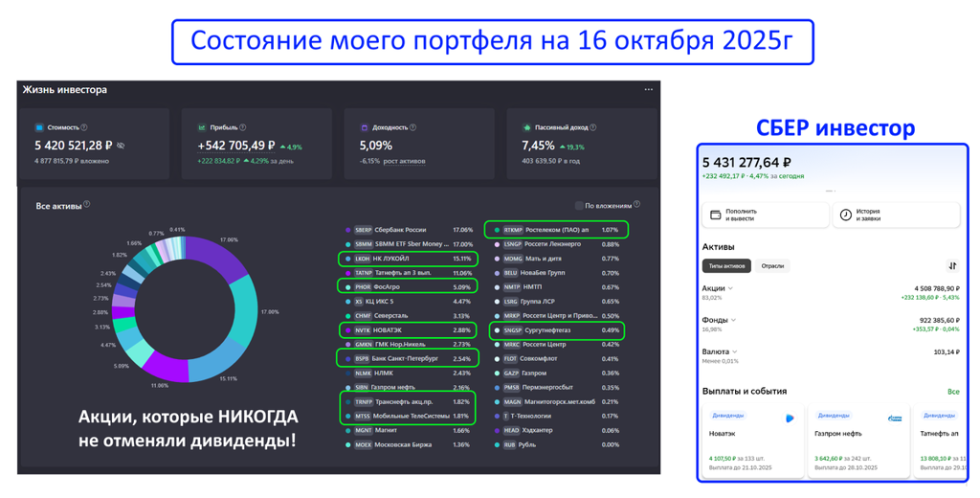Toggle the По вложениям checkbox
This screenshot has width=980, height=498.
579,205
